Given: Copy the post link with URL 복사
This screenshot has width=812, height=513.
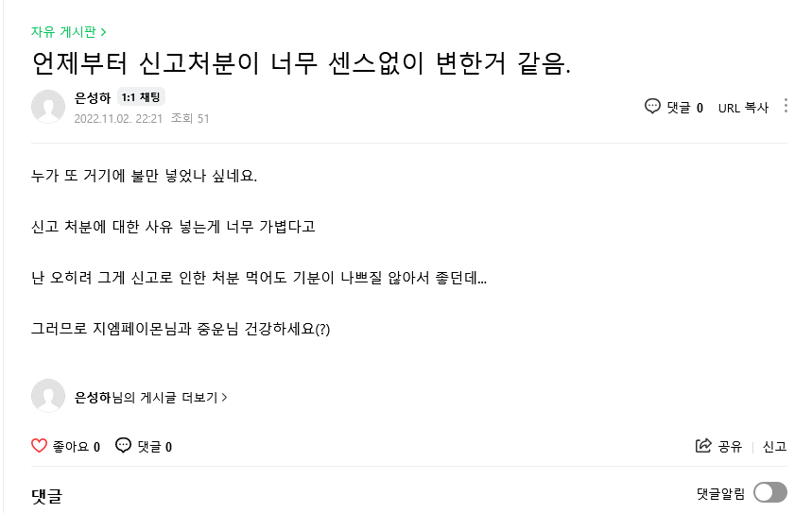Looking at the screenshot, I should click(743, 107).
